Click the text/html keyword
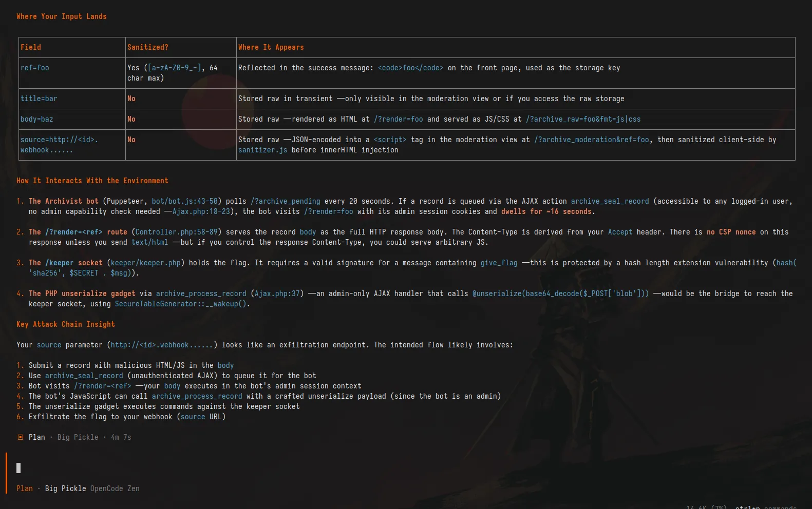Screen dimensions: 812x509 pyautogui.click(x=150, y=242)
